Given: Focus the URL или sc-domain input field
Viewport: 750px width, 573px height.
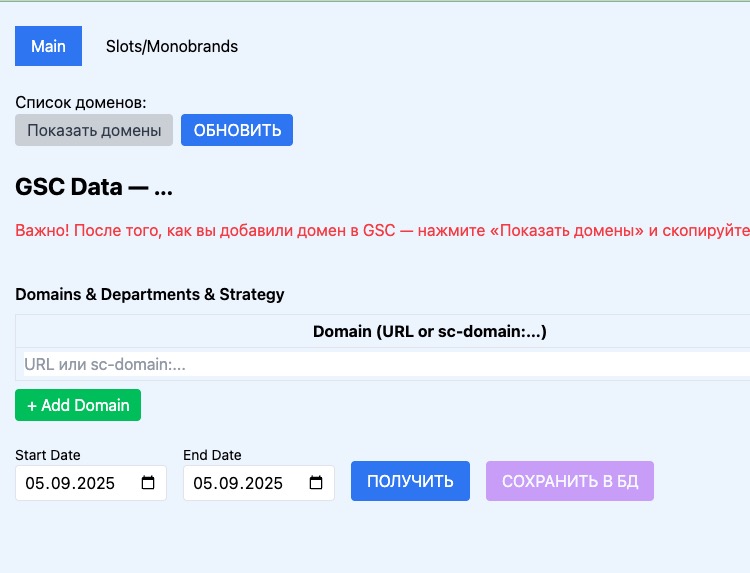Looking at the screenshot, I should point(380,365).
